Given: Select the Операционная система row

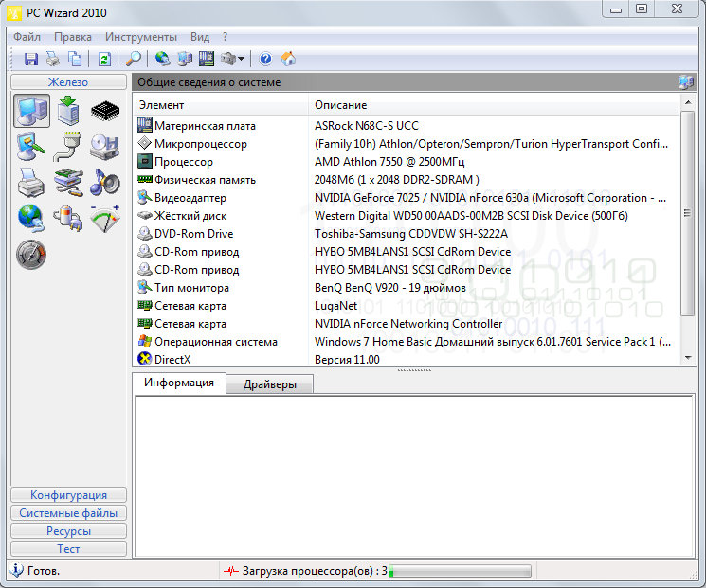Looking at the screenshot, I should coord(406,342).
